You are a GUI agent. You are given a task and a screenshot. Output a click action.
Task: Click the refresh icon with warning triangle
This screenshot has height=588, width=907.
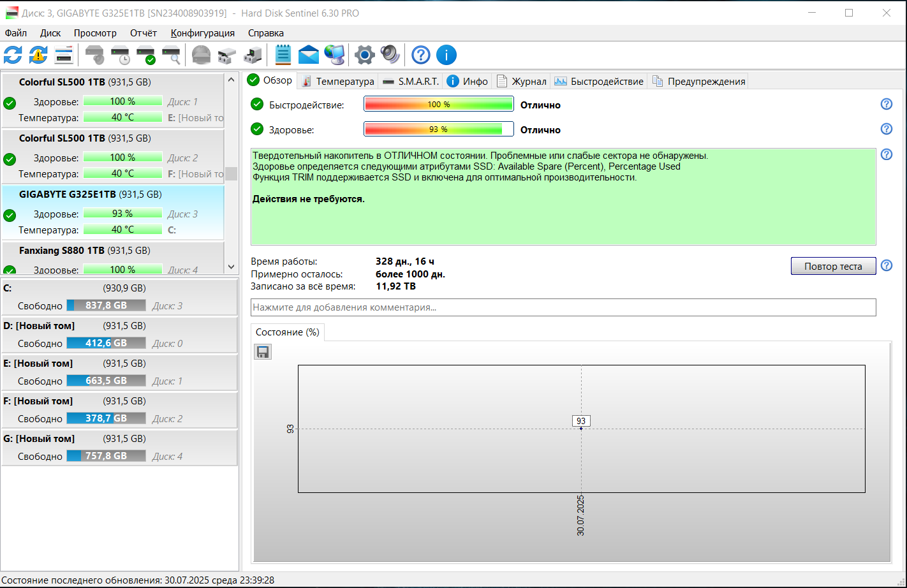click(x=38, y=55)
